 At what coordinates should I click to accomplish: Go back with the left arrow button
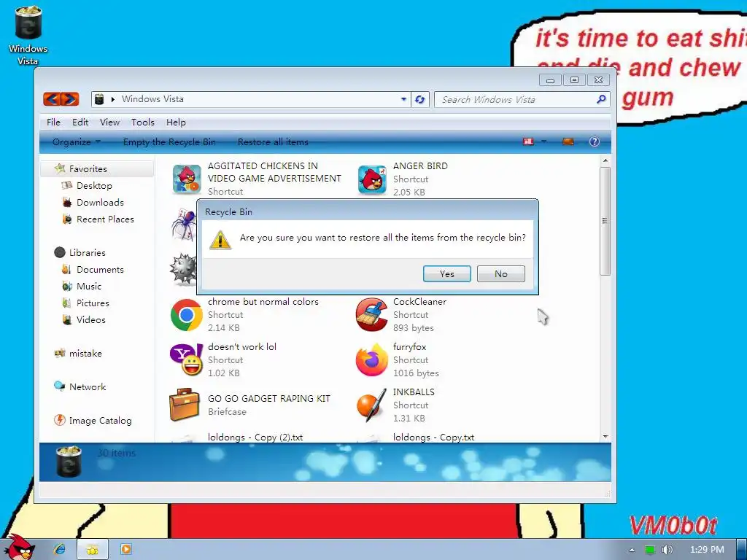[52, 99]
